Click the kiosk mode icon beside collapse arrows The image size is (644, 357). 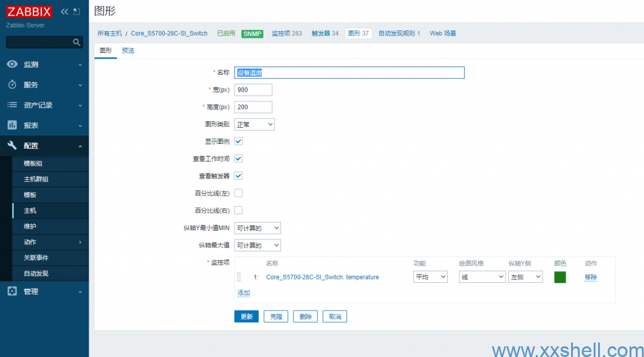coord(77,12)
